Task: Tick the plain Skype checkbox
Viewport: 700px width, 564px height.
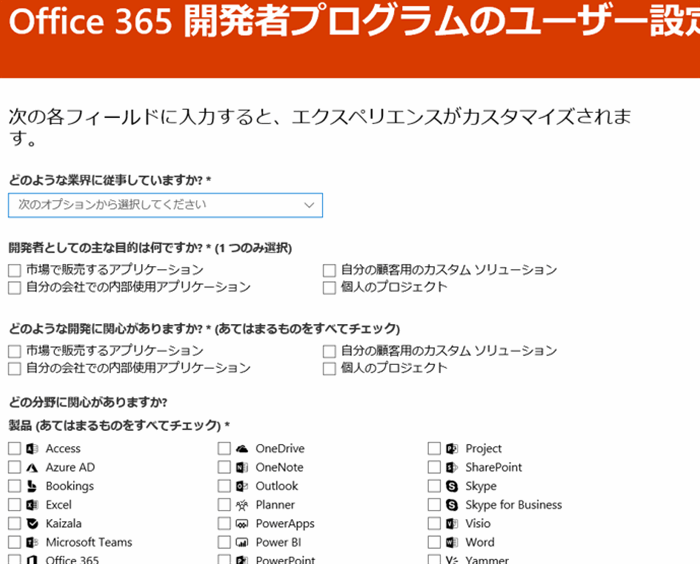Action: (x=434, y=486)
